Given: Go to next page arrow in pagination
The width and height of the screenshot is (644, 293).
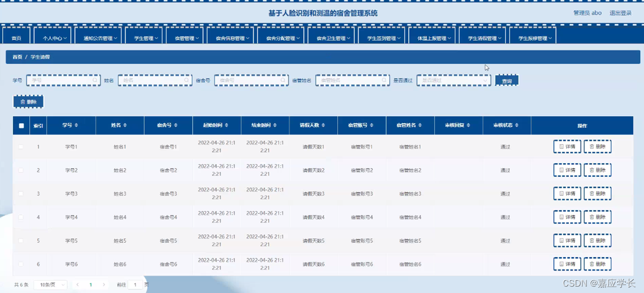Looking at the screenshot, I should click(x=104, y=285).
